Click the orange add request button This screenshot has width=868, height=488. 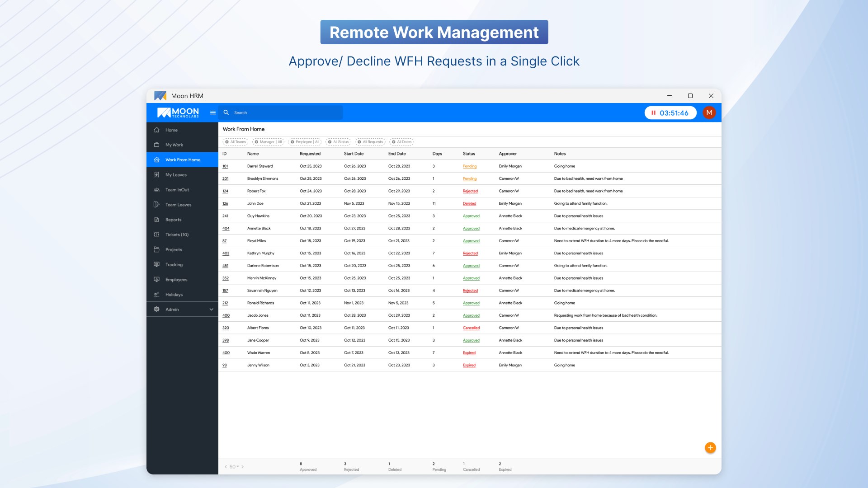click(710, 448)
